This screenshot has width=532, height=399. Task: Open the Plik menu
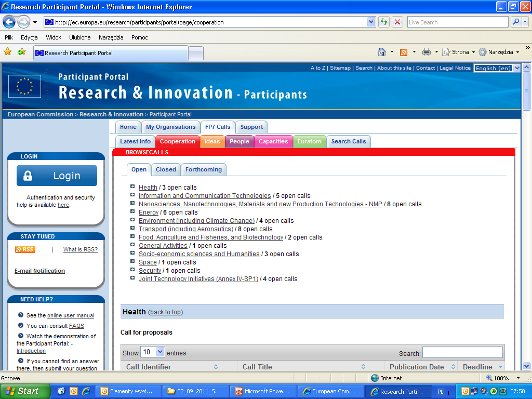click(x=9, y=37)
